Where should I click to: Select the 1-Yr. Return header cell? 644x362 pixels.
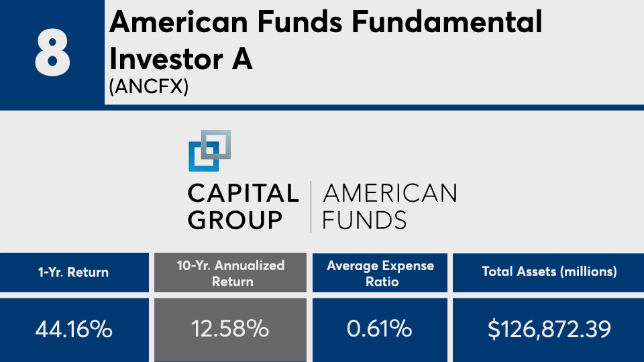click(x=74, y=272)
